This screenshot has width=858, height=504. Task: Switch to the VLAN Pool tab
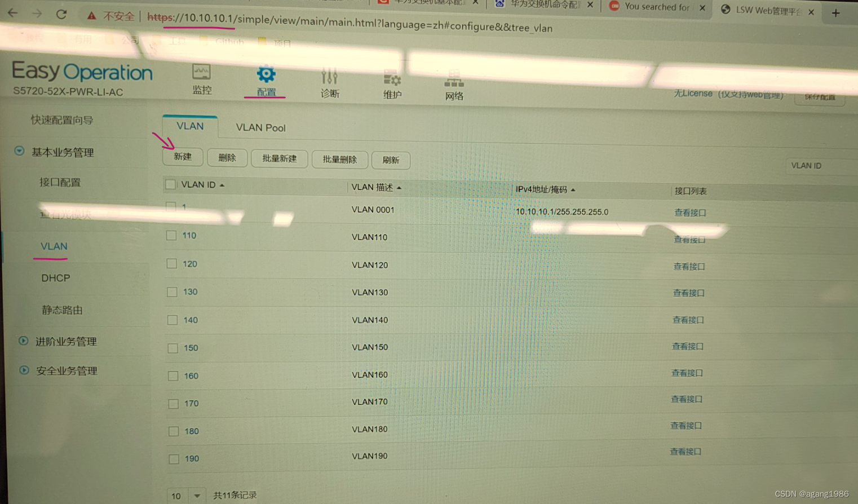point(260,128)
